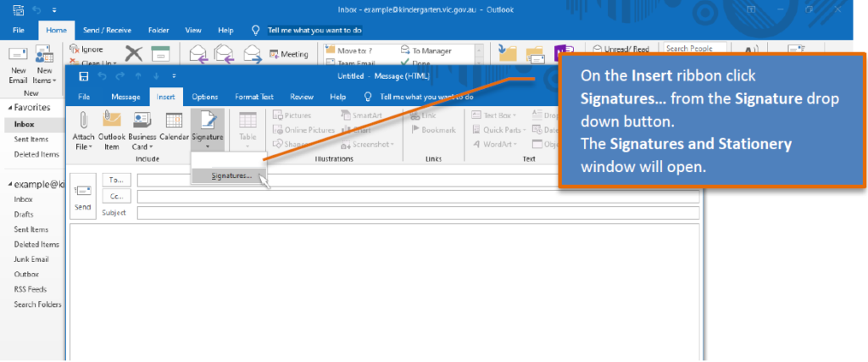Switch to the Message tab

click(125, 97)
